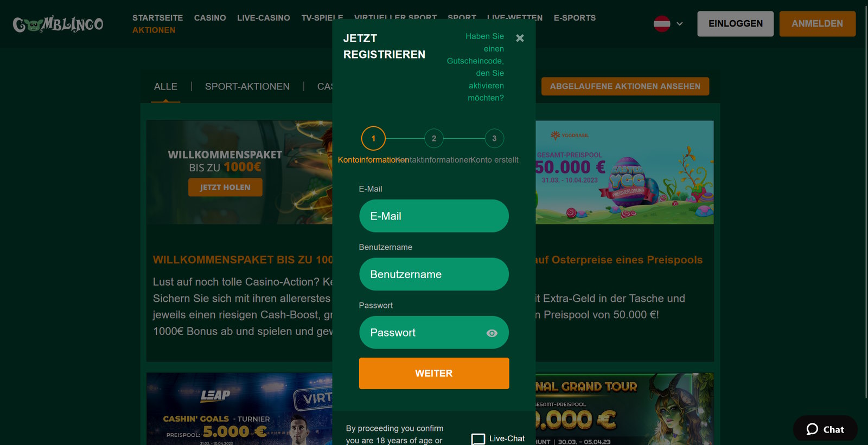This screenshot has width=868, height=445.
Task: Expand the language chevron arrow
Action: 679,24
